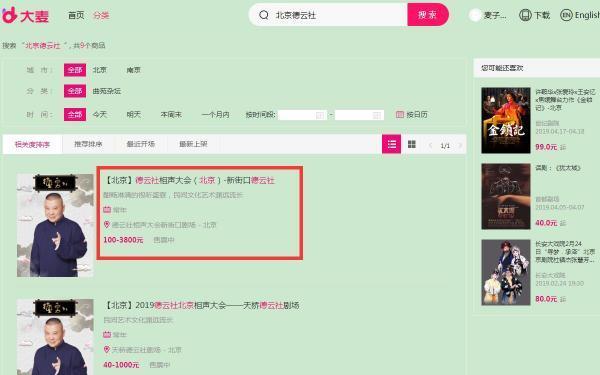Open the 麦子 user account link

[495, 15]
